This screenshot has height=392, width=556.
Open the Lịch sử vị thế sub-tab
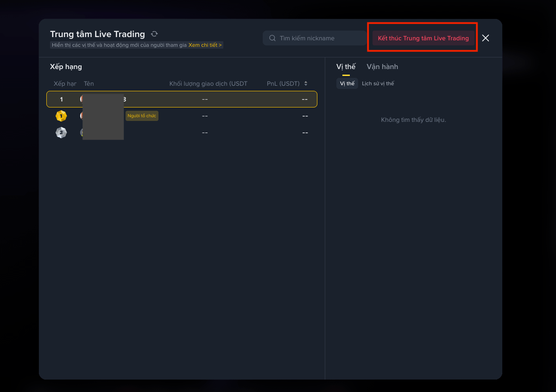[x=378, y=83]
